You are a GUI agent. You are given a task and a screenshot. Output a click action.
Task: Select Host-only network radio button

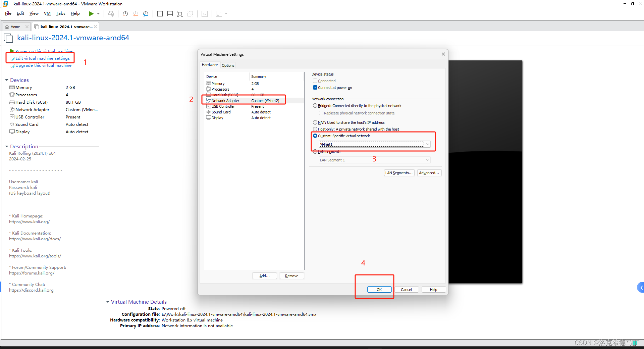click(x=315, y=129)
